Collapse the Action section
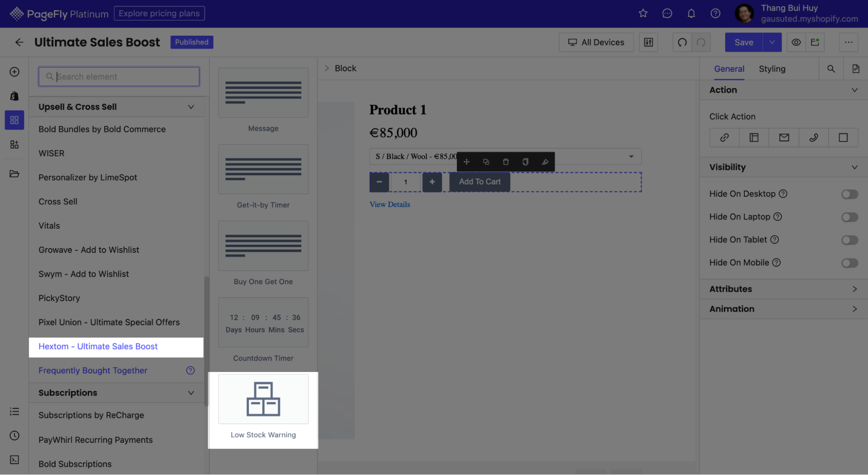The height and width of the screenshot is (475, 868). point(854,90)
